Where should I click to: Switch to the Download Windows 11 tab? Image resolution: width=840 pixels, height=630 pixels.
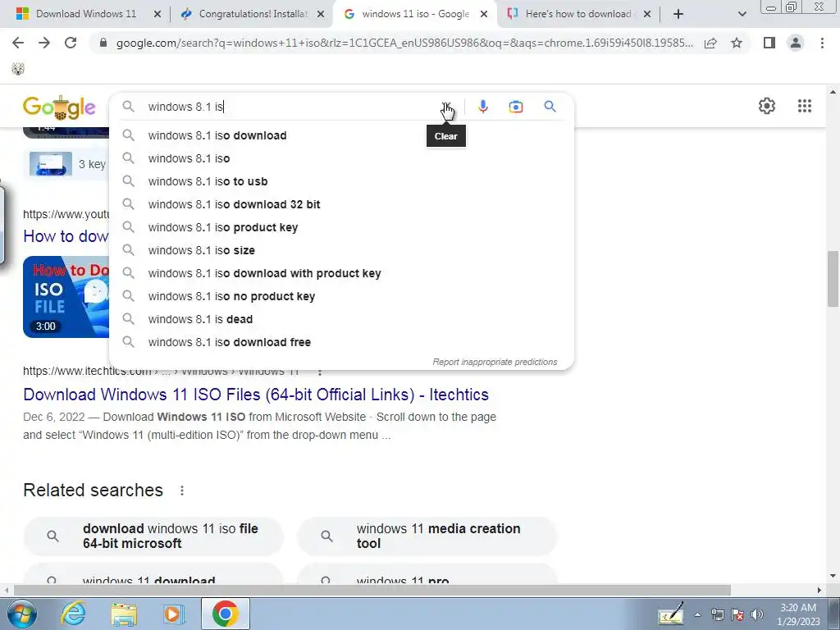coord(85,14)
